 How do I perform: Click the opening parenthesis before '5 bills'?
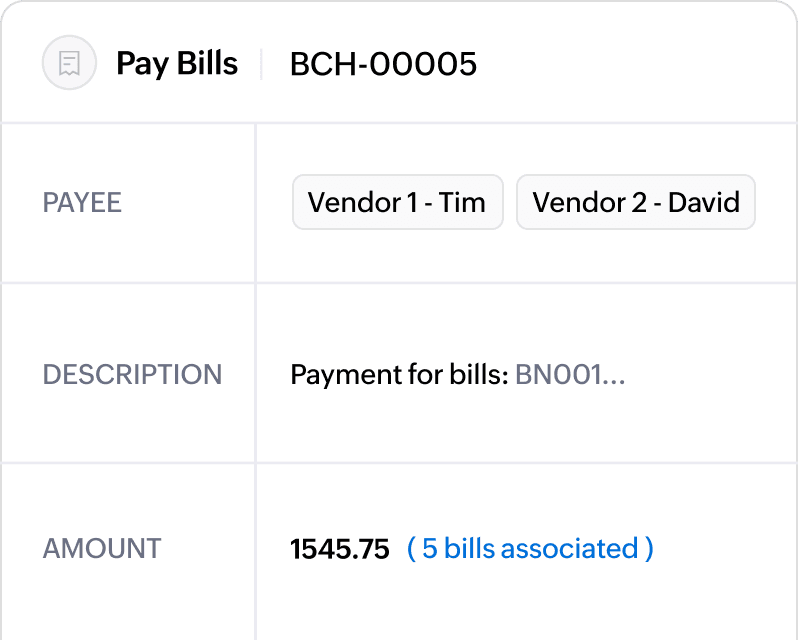412,549
